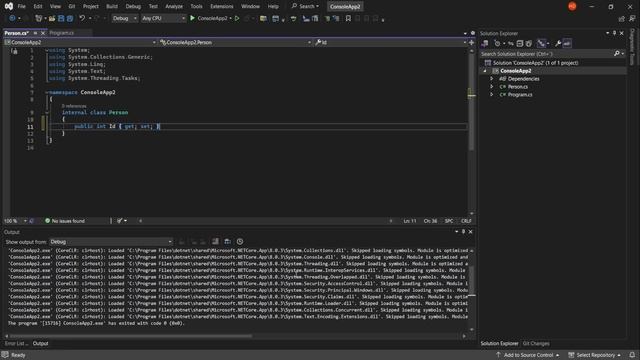Screen dimensions: 640x360
Task: Toggle auto hide pin on Output panel
Action: [463, 232]
